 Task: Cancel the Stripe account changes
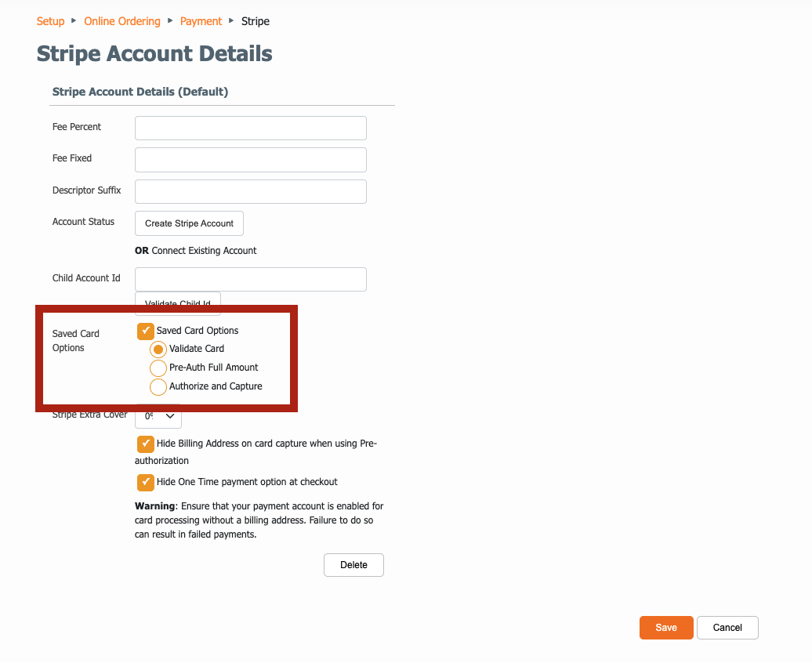(727, 628)
